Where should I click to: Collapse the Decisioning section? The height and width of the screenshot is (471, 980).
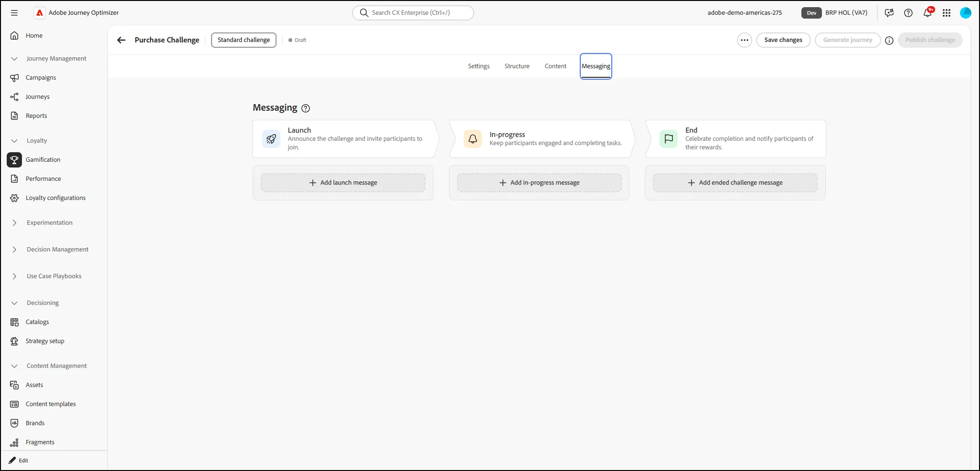(14, 303)
